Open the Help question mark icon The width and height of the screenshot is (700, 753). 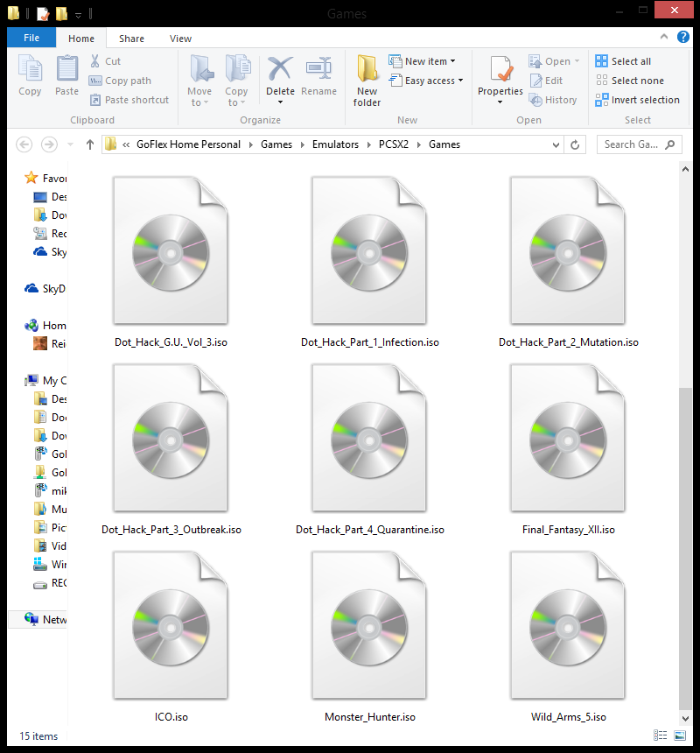coord(683,37)
